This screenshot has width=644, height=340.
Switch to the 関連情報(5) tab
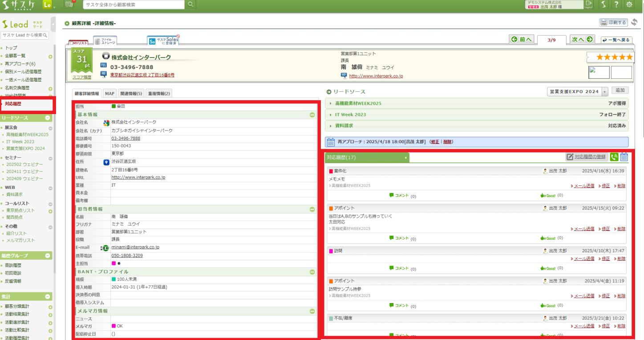(131, 94)
